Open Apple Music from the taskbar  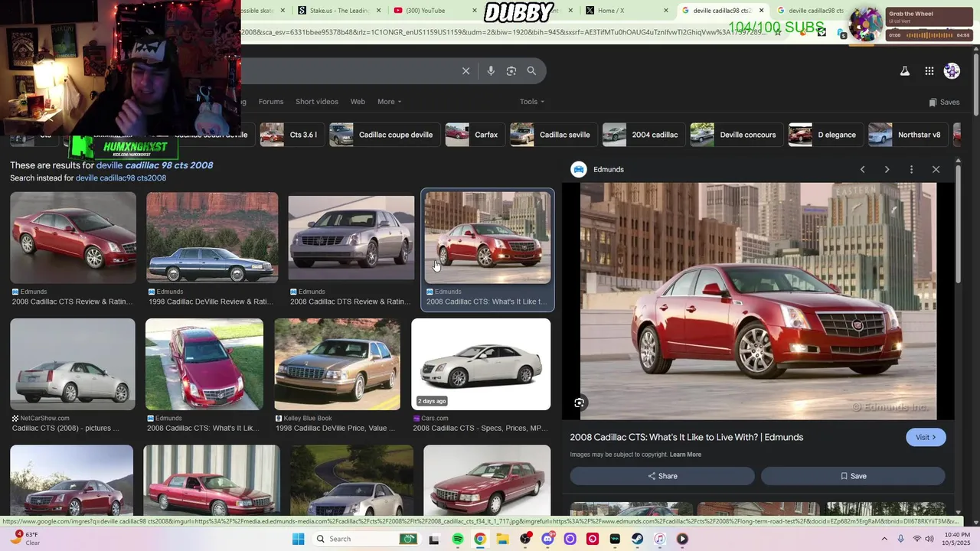coord(659,539)
